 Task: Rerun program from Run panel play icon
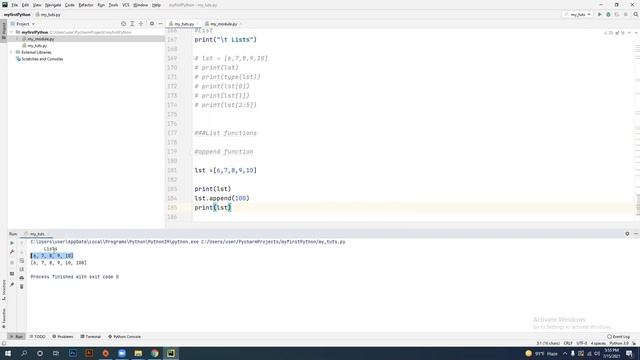[x=12, y=243]
